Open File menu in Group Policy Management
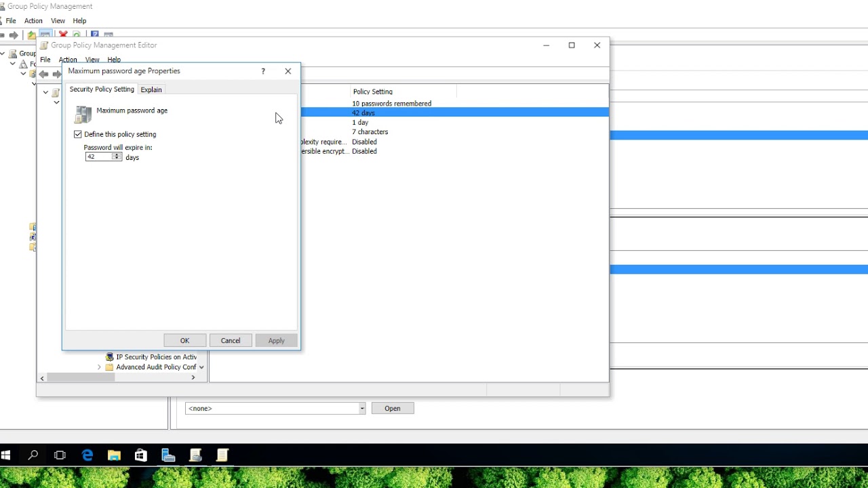868x488 pixels. [x=11, y=21]
